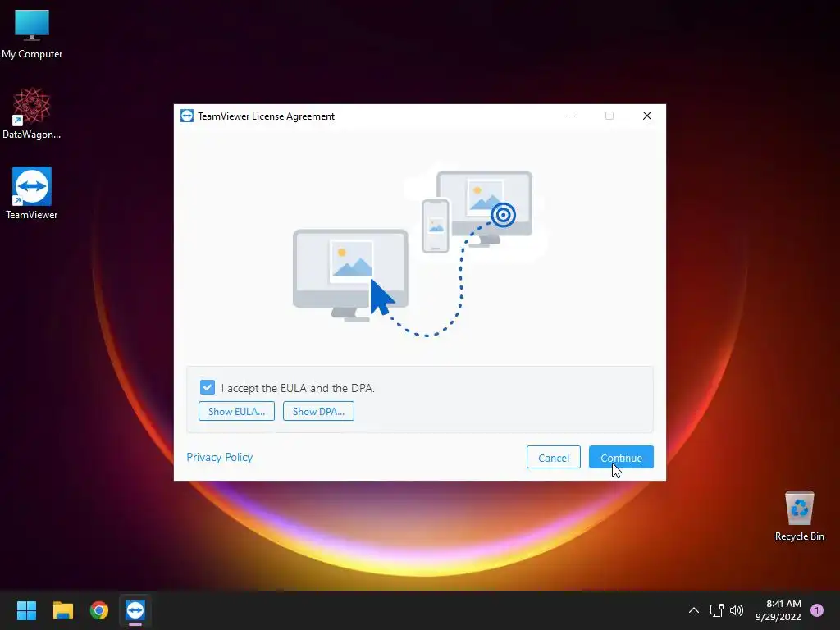The image size is (840, 630).
Task: Open the Windows Start menu
Action: 26,610
